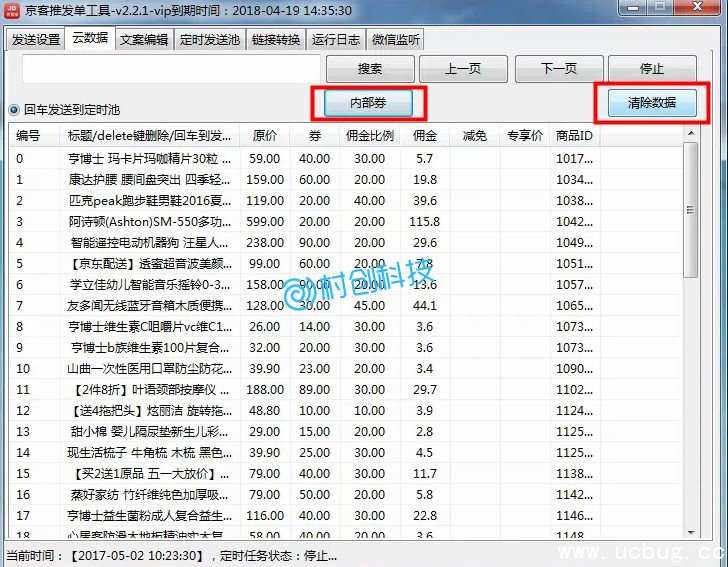The width and height of the screenshot is (728, 567).
Task: Click the 当前时间 status bar text
Action: coord(105,555)
